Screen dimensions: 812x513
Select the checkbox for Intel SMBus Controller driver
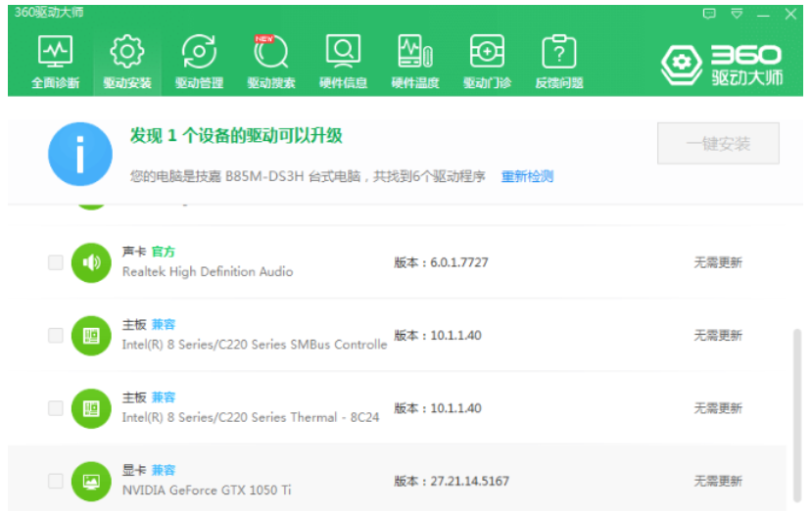pyautogui.click(x=56, y=336)
